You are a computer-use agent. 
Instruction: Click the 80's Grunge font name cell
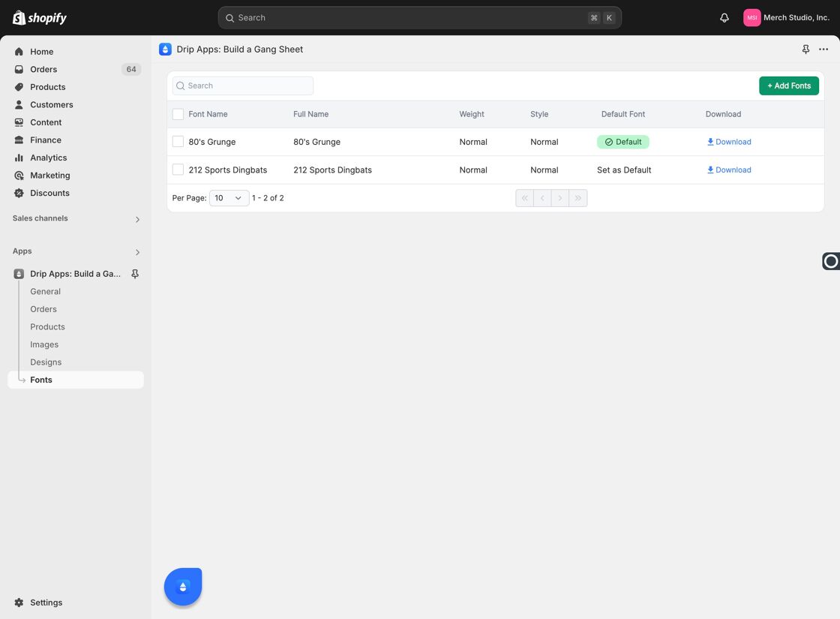point(212,142)
